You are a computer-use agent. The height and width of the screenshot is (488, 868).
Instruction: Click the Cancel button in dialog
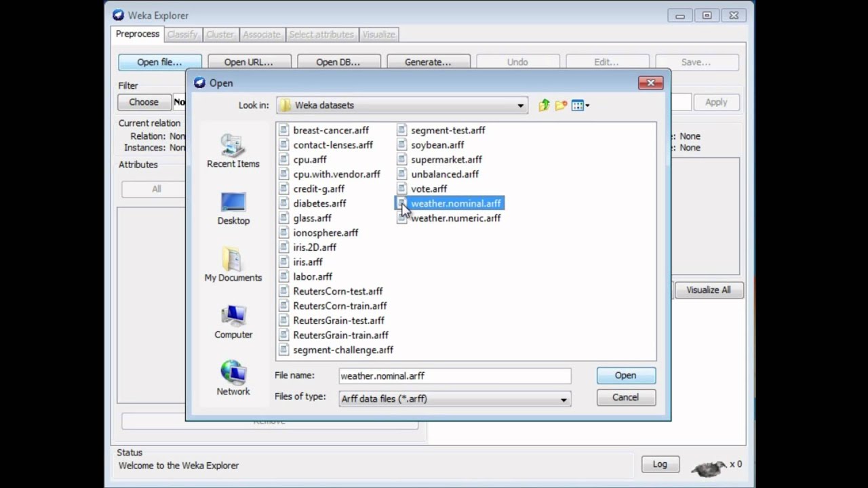click(x=625, y=397)
